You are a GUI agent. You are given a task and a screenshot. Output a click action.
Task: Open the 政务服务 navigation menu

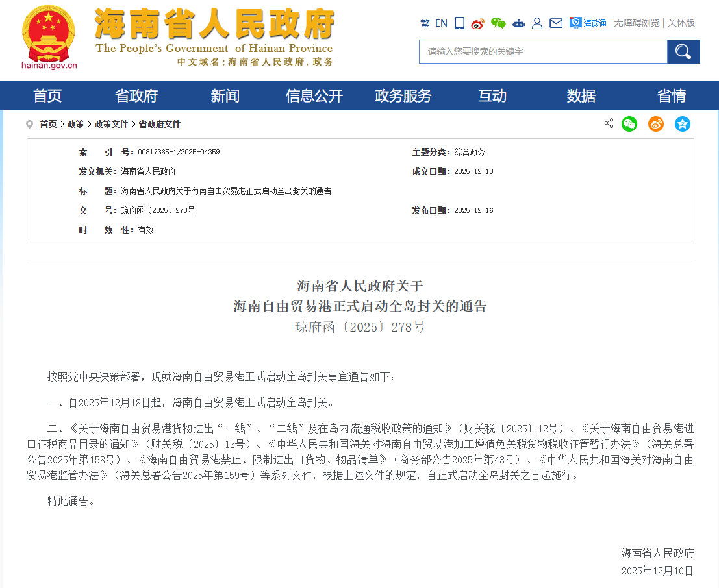pyautogui.click(x=403, y=95)
